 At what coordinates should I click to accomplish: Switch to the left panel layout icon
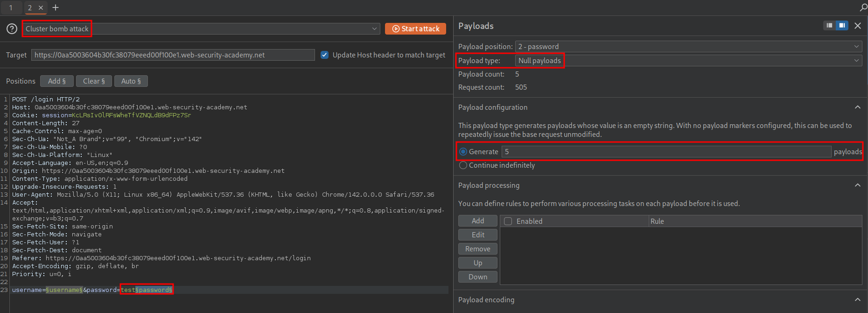829,26
